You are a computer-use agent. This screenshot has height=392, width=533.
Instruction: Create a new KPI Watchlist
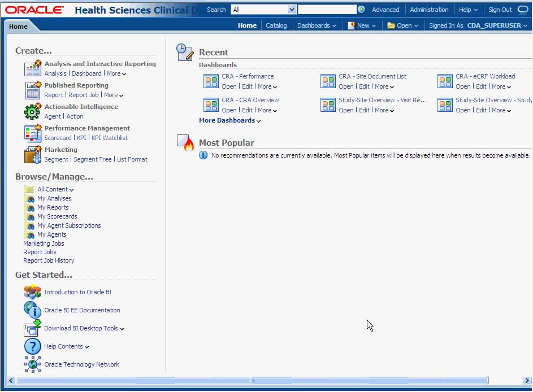coord(110,138)
